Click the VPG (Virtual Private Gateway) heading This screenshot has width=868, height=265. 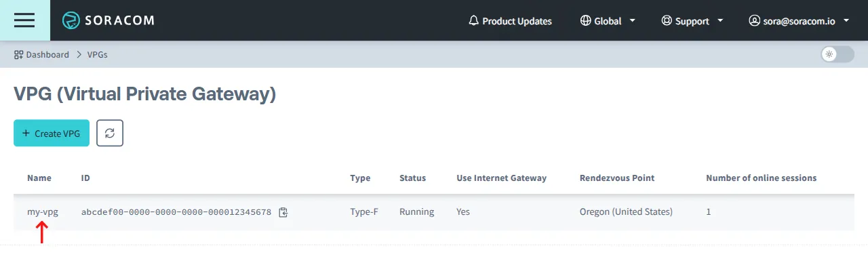(145, 94)
